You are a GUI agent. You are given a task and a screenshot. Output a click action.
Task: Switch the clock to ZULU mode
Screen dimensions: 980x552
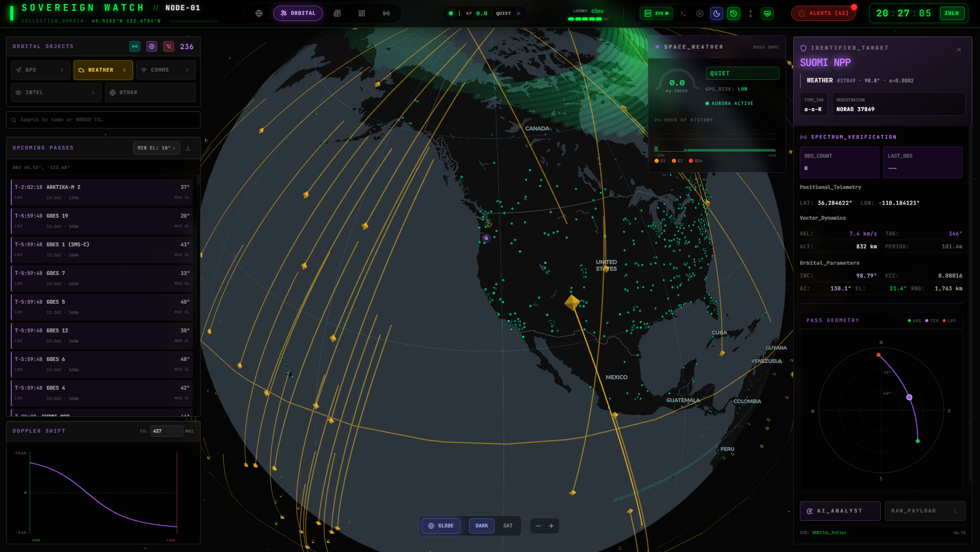point(952,13)
